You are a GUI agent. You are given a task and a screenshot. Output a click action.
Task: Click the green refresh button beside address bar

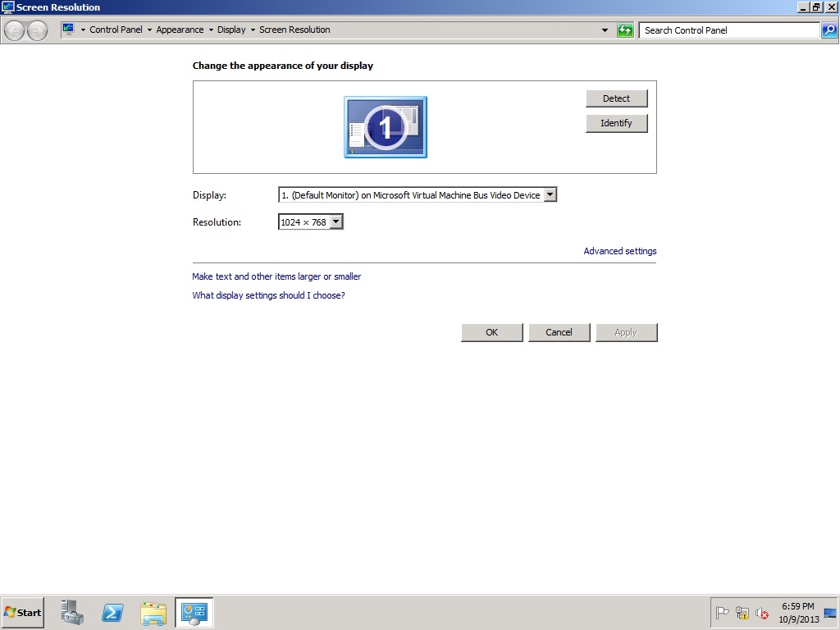[625, 30]
